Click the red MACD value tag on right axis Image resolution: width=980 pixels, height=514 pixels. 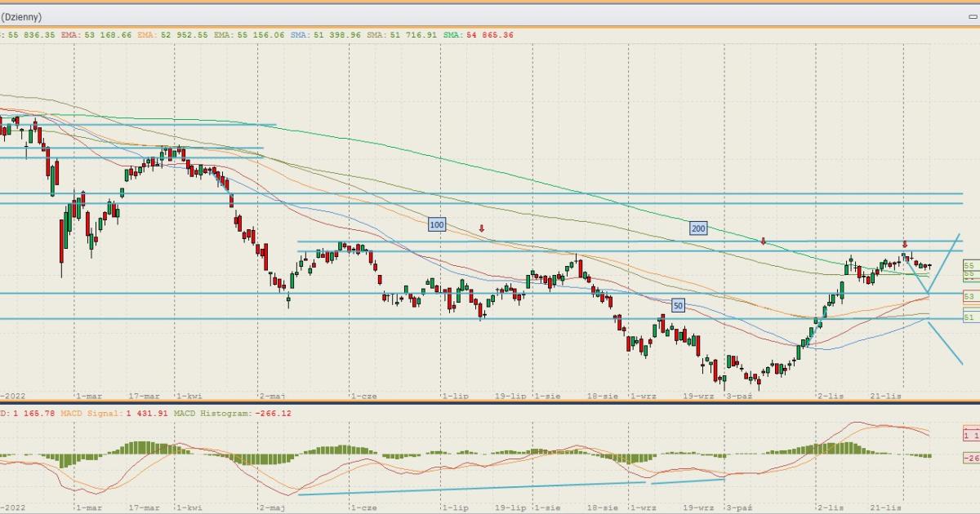pyautogui.click(x=970, y=436)
